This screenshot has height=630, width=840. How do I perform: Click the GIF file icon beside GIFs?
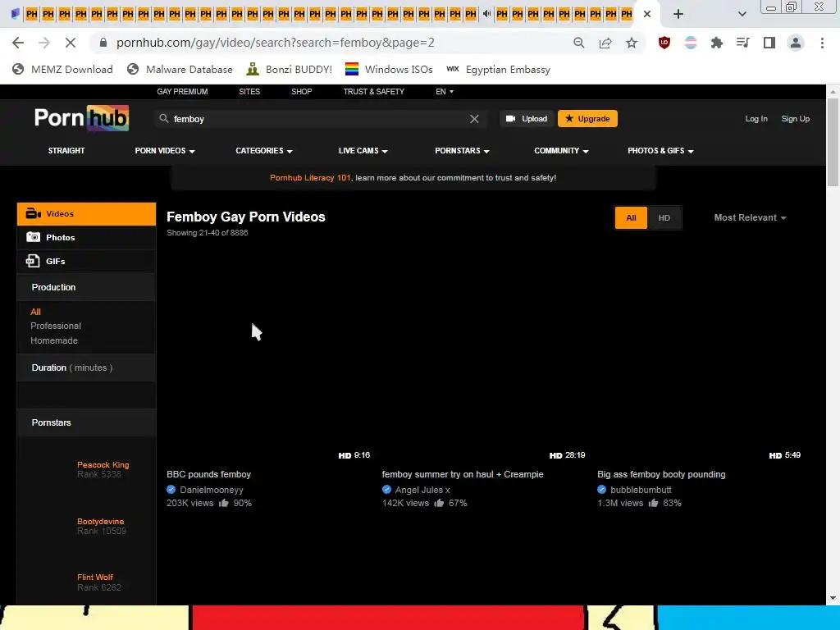click(x=33, y=261)
